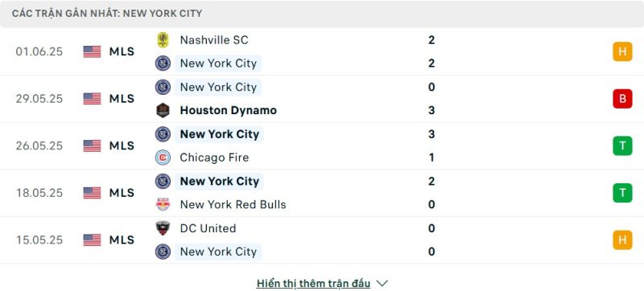The height and width of the screenshot is (291, 644).
Task: Open the 'Hiển thị thêm trận đấu' link
Action: [313, 283]
